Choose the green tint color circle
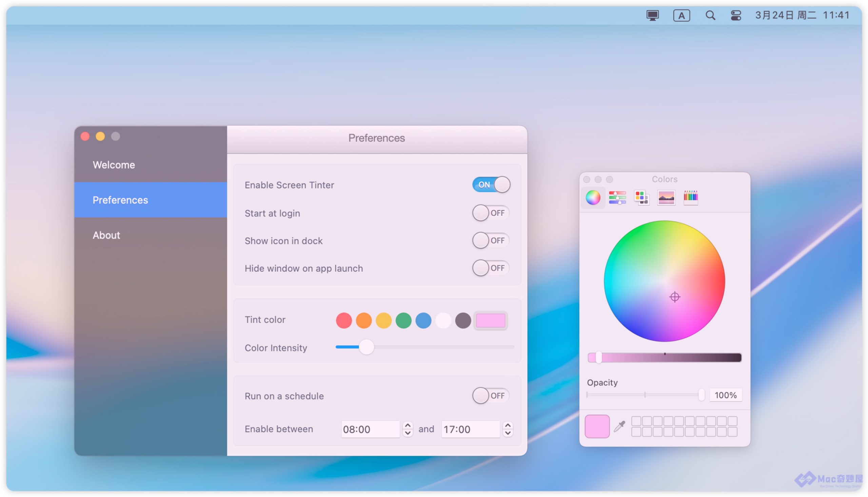The height and width of the screenshot is (497, 868). click(403, 321)
